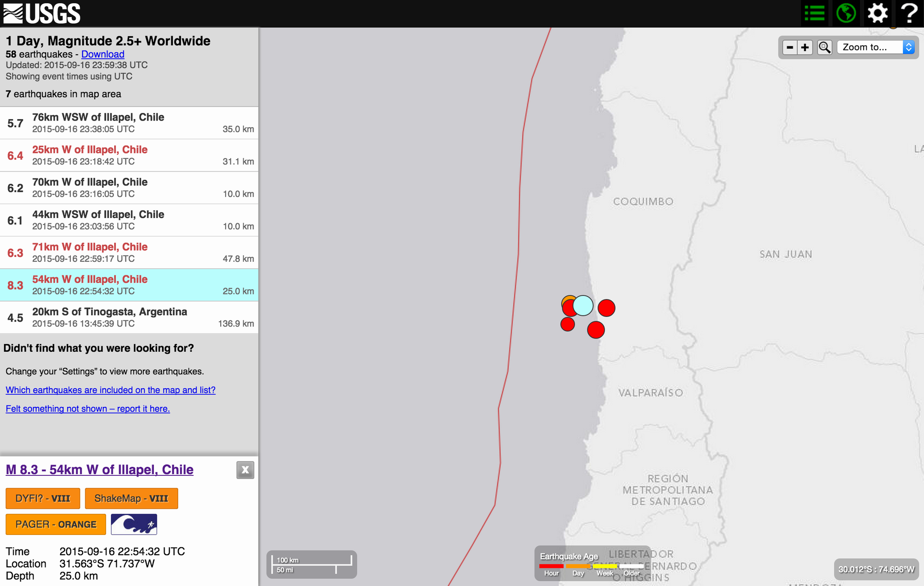Click the Time value "2015-09-16 22:54:32 UTC" in summary
The image size is (924, 586).
coord(122,551)
